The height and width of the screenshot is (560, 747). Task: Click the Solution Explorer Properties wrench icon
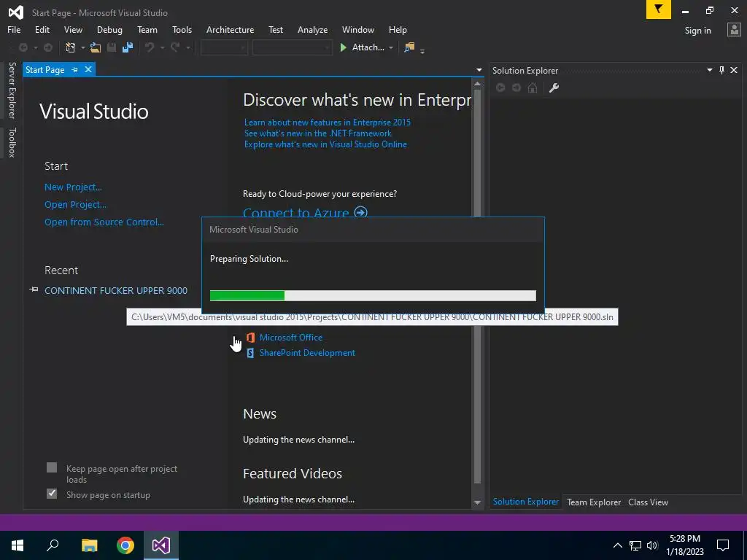554,87
